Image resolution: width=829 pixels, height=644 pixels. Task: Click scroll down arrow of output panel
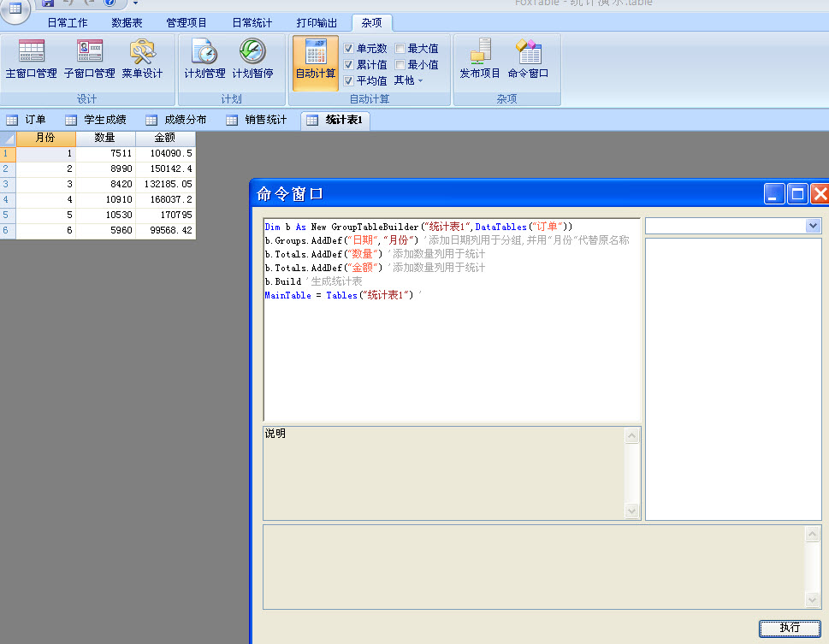pyautogui.click(x=812, y=599)
